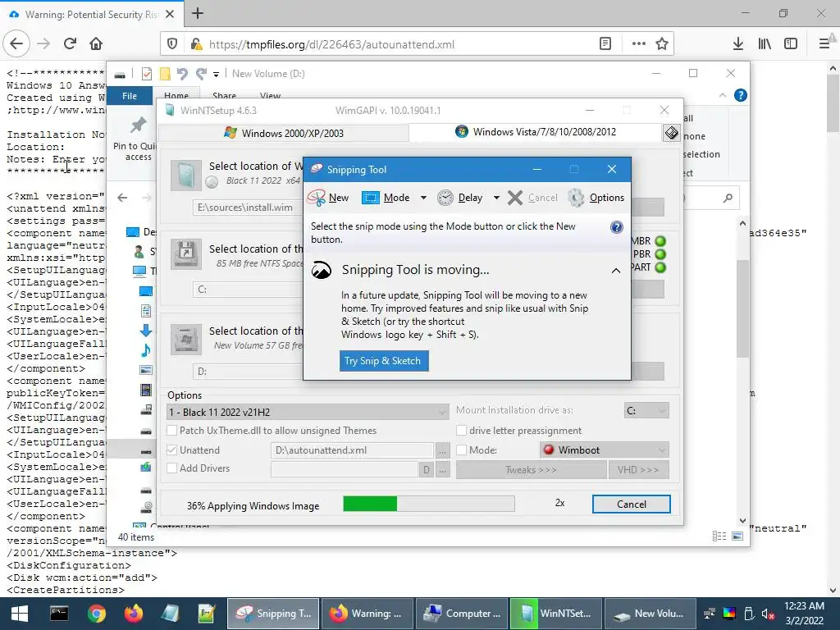840x630 pixels.
Task: Reload page in Firefox
Action: tap(70, 44)
